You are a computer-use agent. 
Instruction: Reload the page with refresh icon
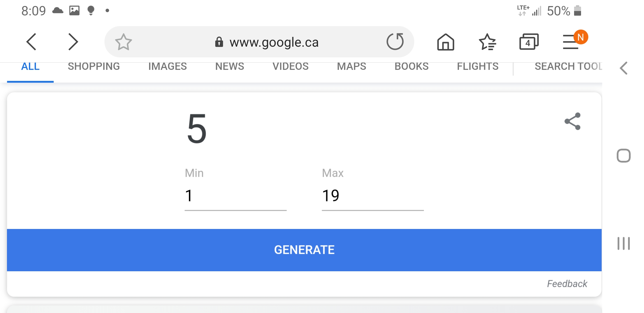[x=395, y=42]
